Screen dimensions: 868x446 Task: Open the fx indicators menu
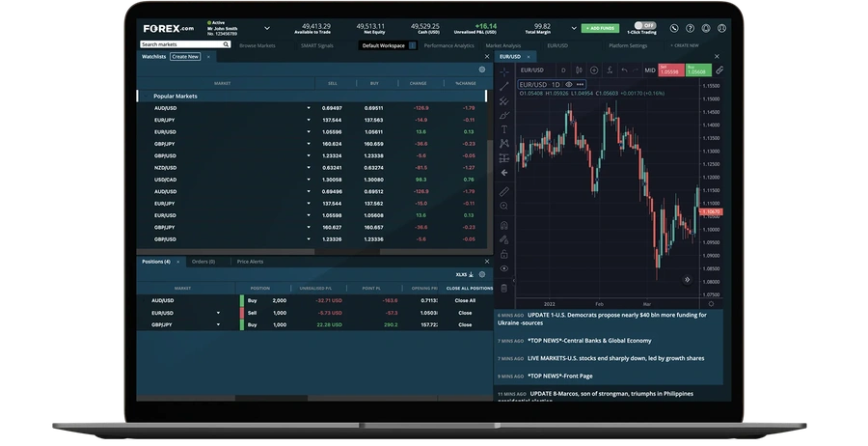[610, 70]
